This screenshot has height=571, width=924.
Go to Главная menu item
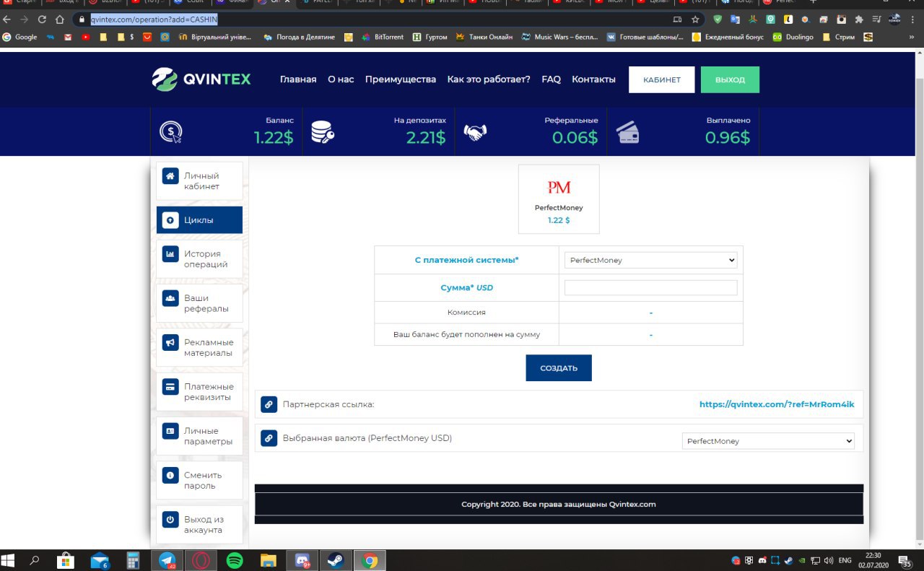tap(298, 79)
